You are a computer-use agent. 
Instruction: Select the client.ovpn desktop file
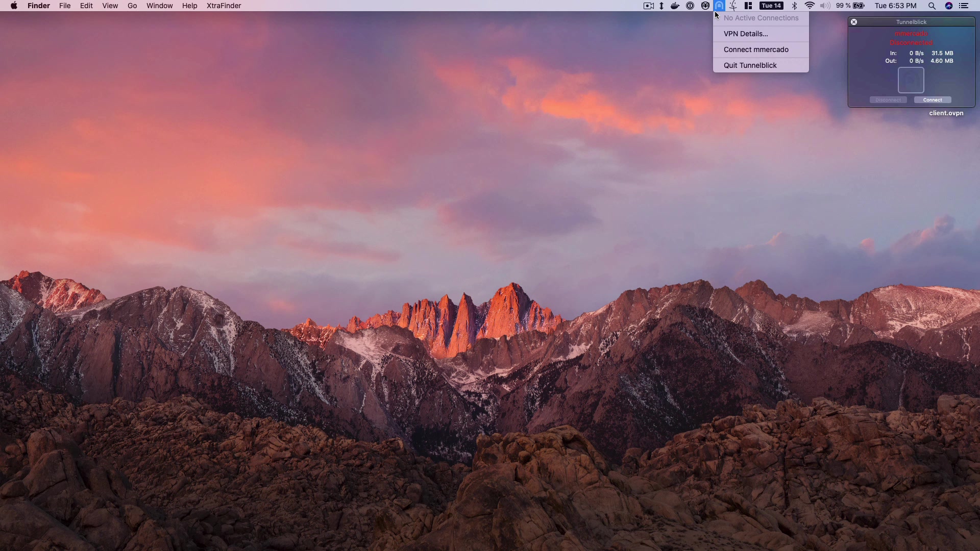pos(946,113)
